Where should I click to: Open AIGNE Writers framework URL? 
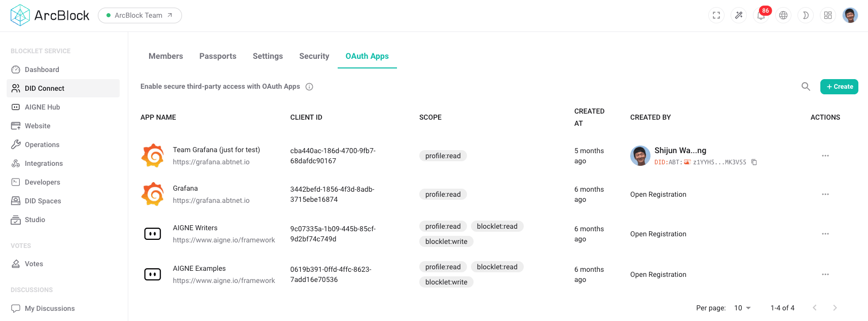pos(224,240)
